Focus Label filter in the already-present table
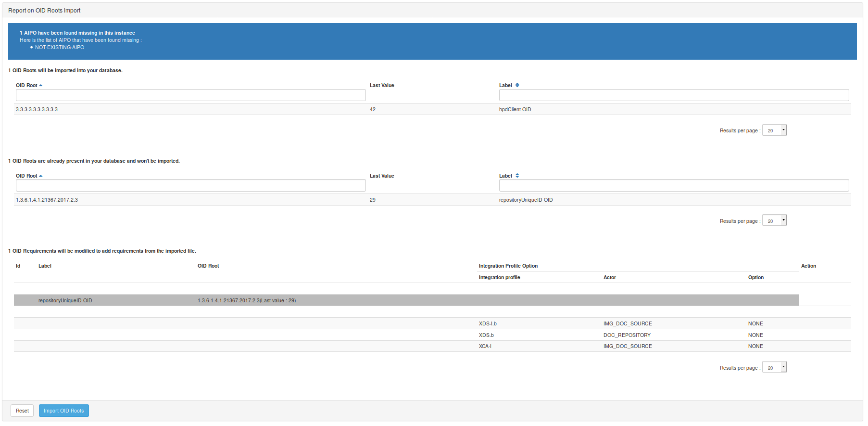The image size is (868, 426). click(x=673, y=186)
